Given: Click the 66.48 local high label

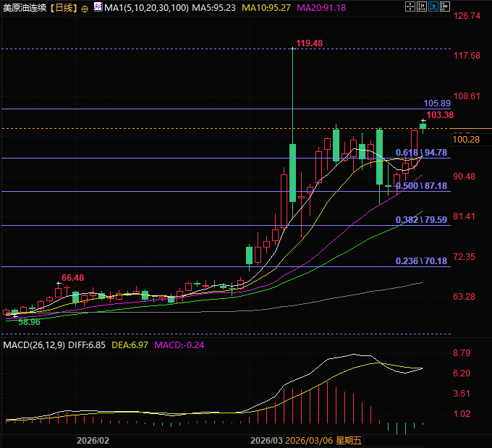Looking at the screenshot, I should click(72, 278).
